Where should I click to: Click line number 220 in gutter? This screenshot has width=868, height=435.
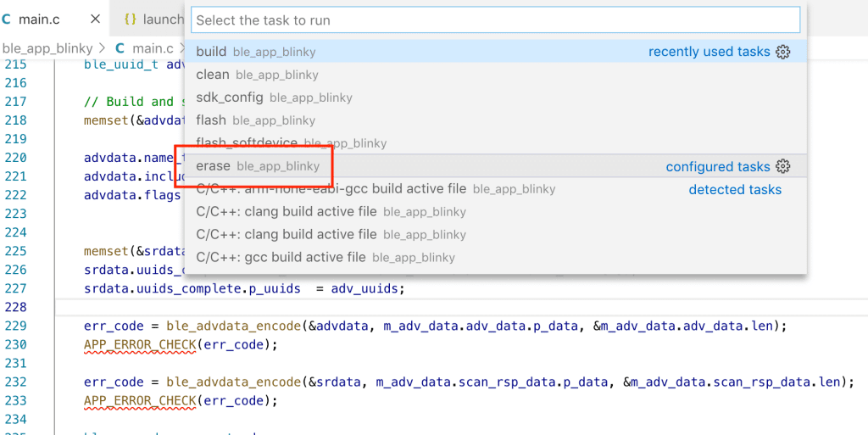pos(15,159)
